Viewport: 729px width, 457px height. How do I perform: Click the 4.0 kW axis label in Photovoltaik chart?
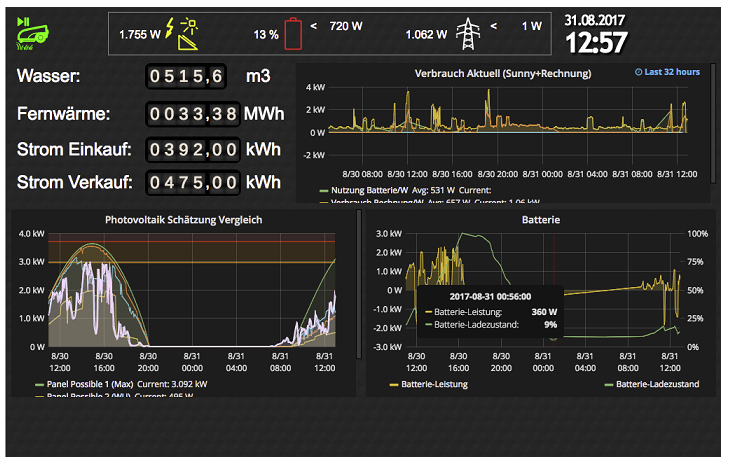[32, 234]
